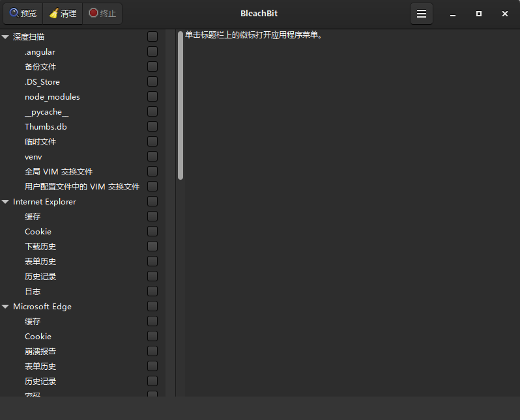This screenshot has width=520, height=420.
Task: Enable node_modules cleaning checkbox
Action: click(152, 97)
